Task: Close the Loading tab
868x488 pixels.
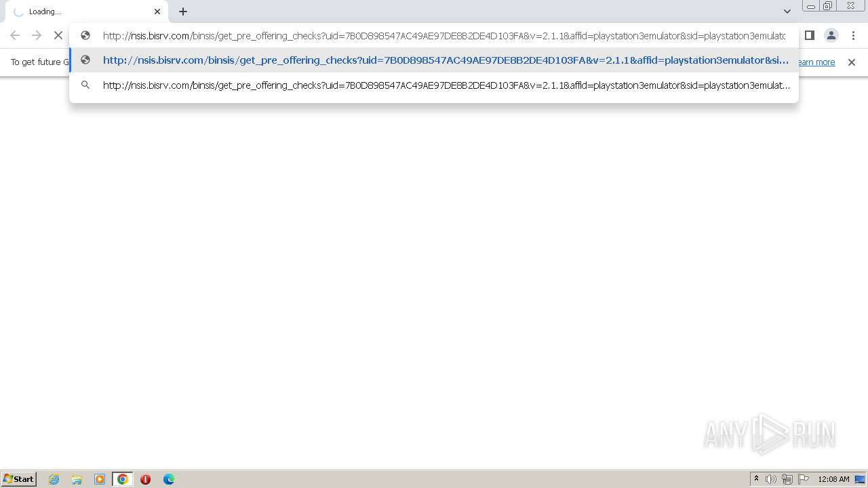Action: tap(157, 12)
